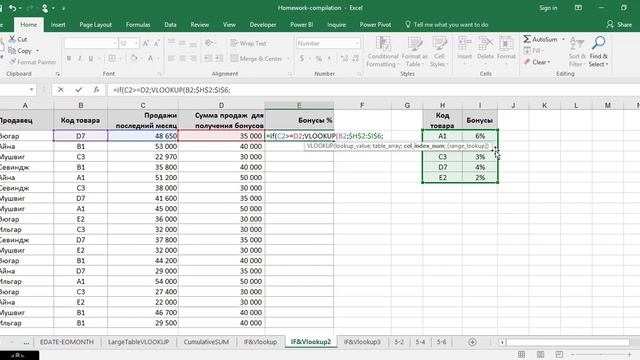Image resolution: width=640 pixels, height=360 pixels.
Task: Toggle Italic formatting
Action: point(80,59)
